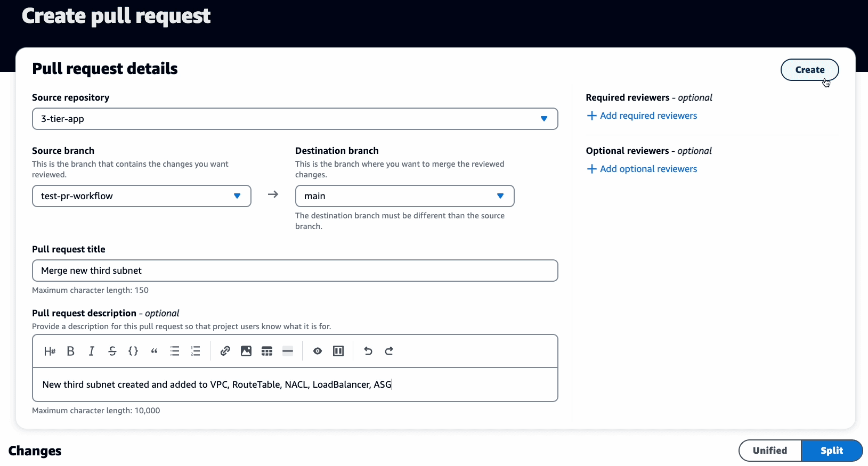Click the plus icon for optional reviewers

pyautogui.click(x=591, y=169)
